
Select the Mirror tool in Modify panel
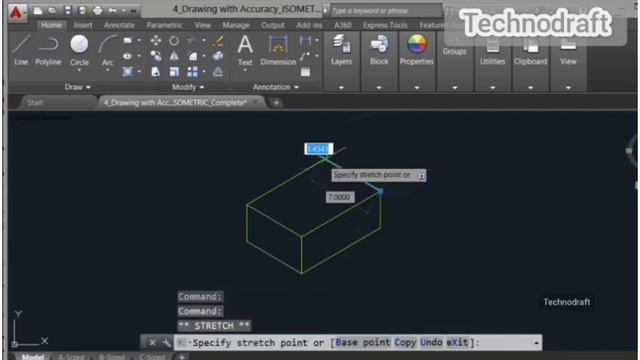pos(174,56)
